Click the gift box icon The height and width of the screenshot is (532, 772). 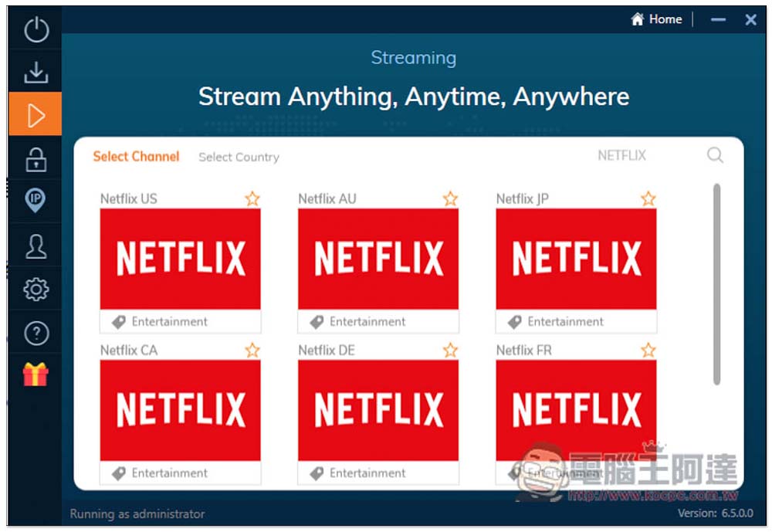tap(36, 374)
